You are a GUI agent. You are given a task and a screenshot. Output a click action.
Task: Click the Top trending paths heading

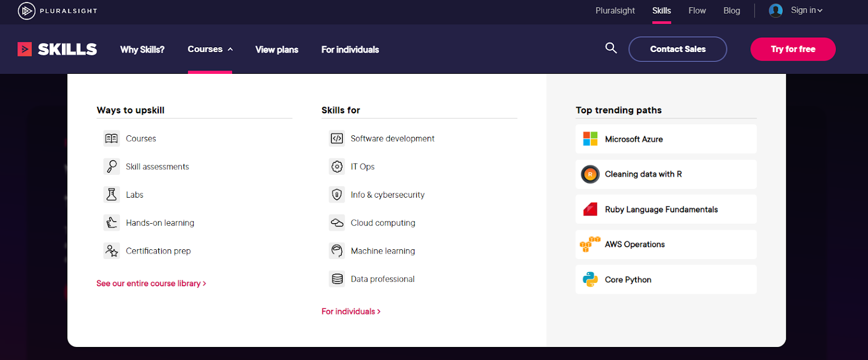[618, 110]
